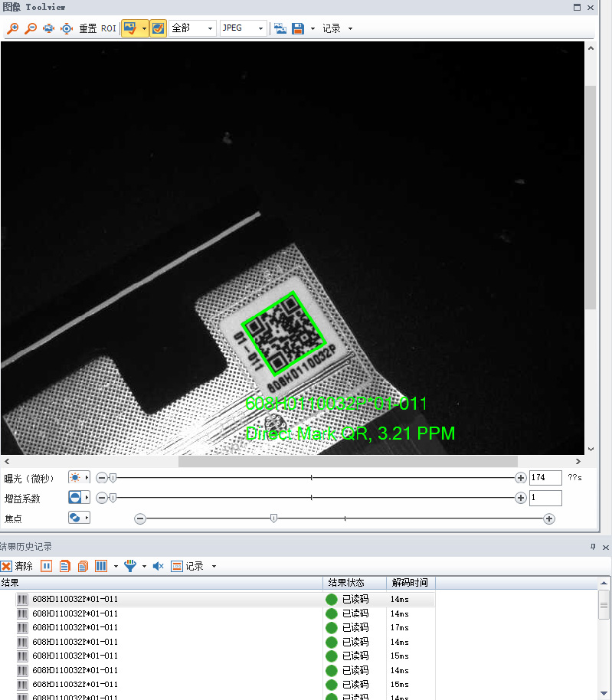
Task: Click the auto exposure icon dropdown arrow
Action: pyautogui.click(x=87, y=478)
